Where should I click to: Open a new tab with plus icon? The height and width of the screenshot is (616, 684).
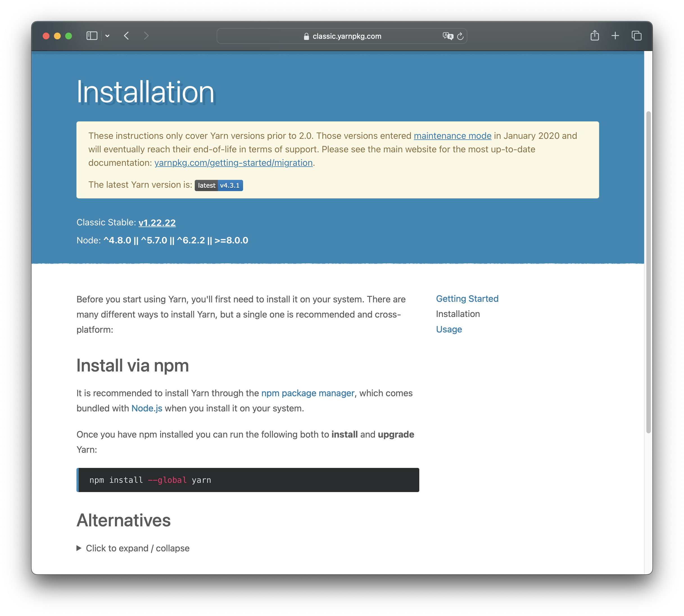click(615, 35)
